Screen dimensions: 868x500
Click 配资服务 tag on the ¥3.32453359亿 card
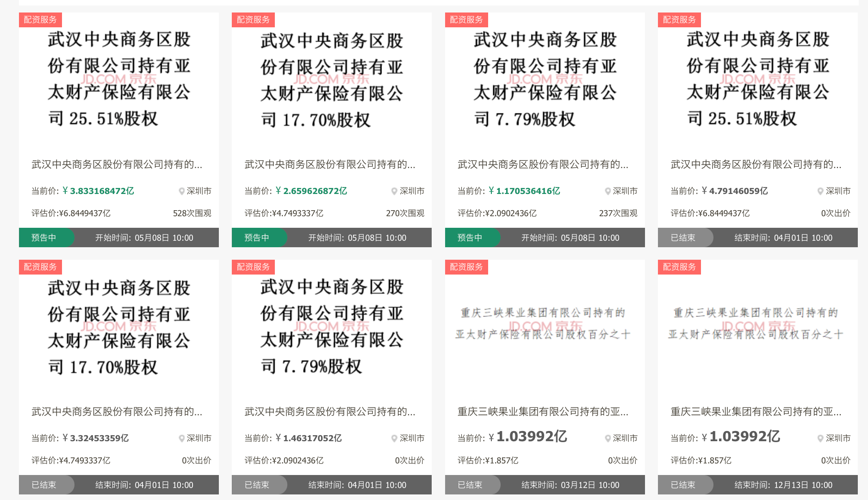40,267
